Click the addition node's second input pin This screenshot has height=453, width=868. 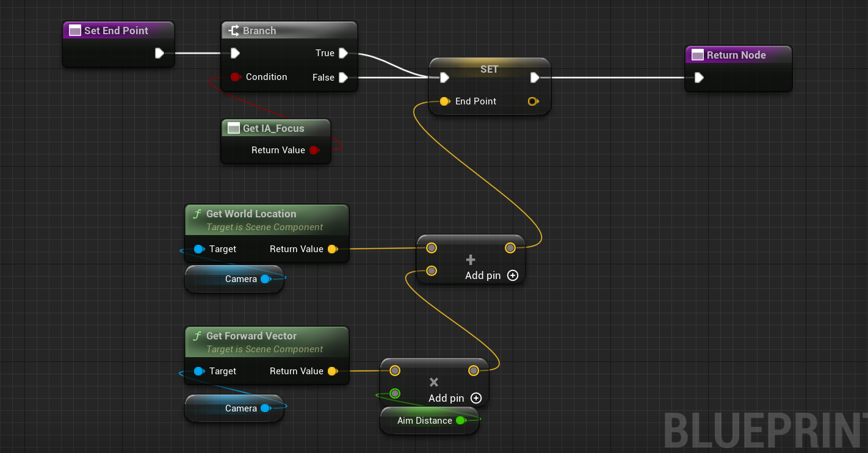pyautogui.click(x=432, y=270)
